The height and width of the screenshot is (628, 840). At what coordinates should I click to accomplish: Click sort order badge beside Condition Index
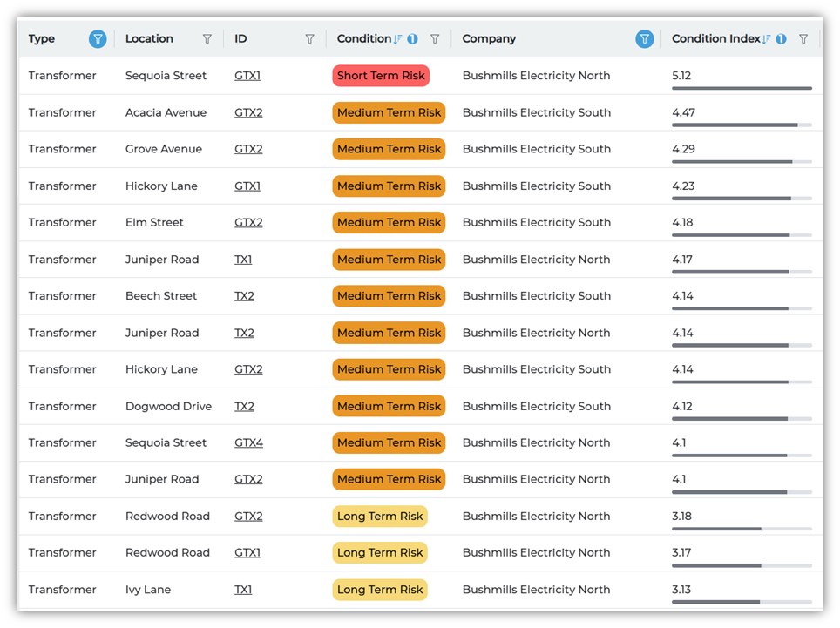click(x=781, y=39)
